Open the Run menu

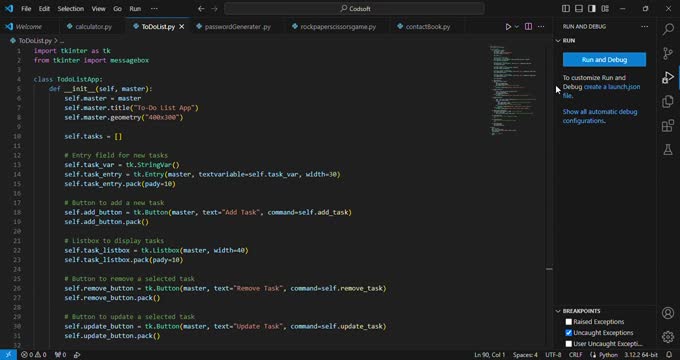[135, 9]
